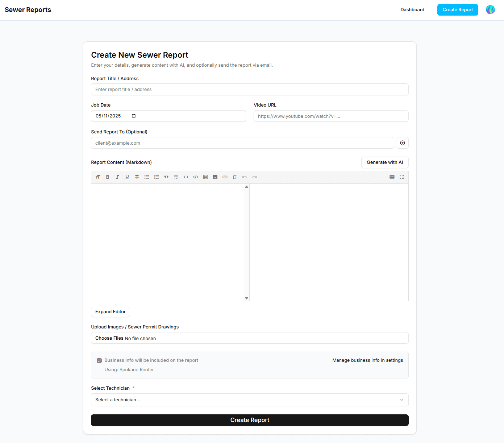Click the "Upload Images / Sewer Permit Drawings" label

[135, 327]
